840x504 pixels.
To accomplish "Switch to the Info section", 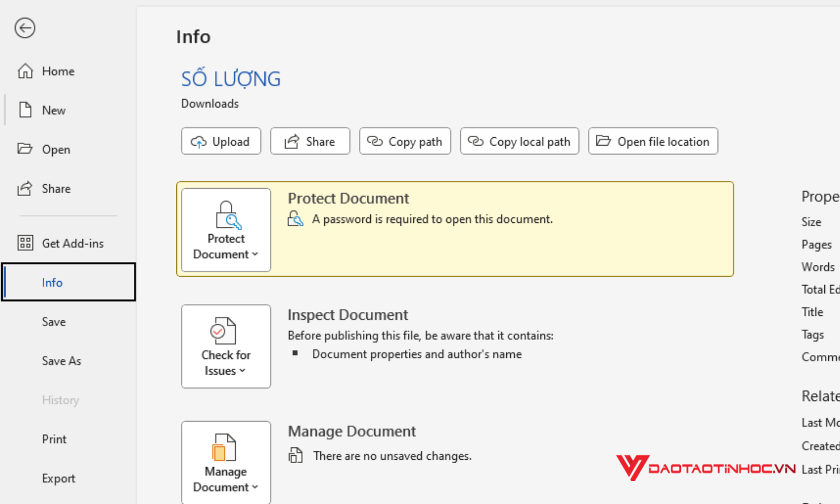I will coord(52,282).
